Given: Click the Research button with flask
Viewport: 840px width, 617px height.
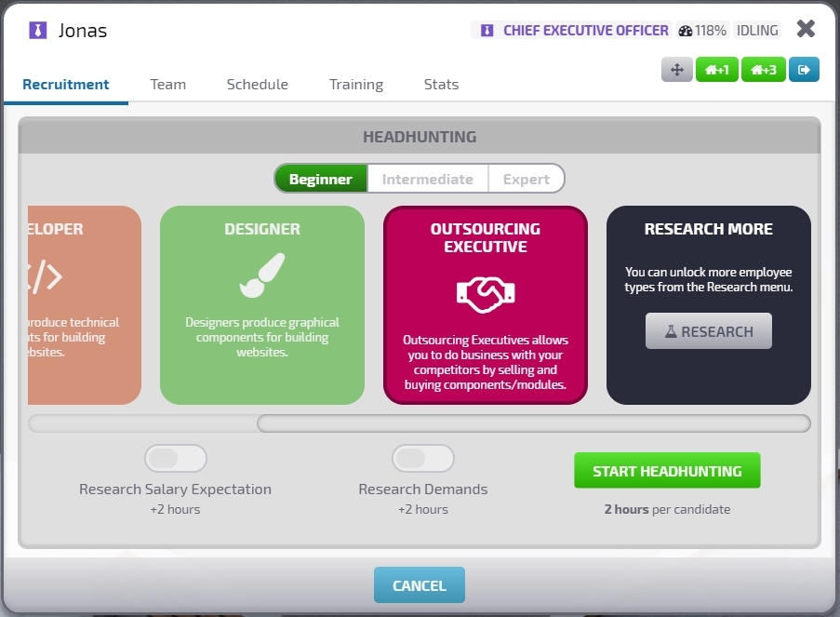Looking at the screenshot, I should (708, 331).
